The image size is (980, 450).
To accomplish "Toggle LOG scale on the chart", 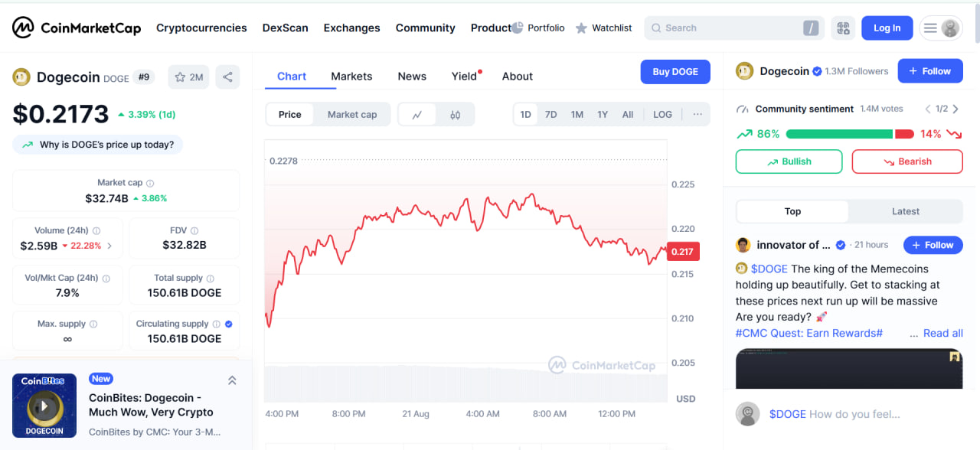I will [x=662, y=115].
